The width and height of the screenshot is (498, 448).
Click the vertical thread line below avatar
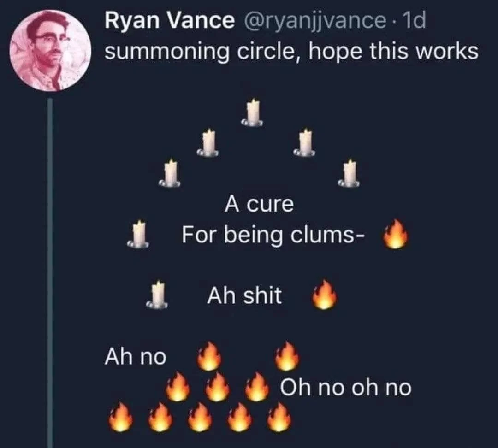50,273
